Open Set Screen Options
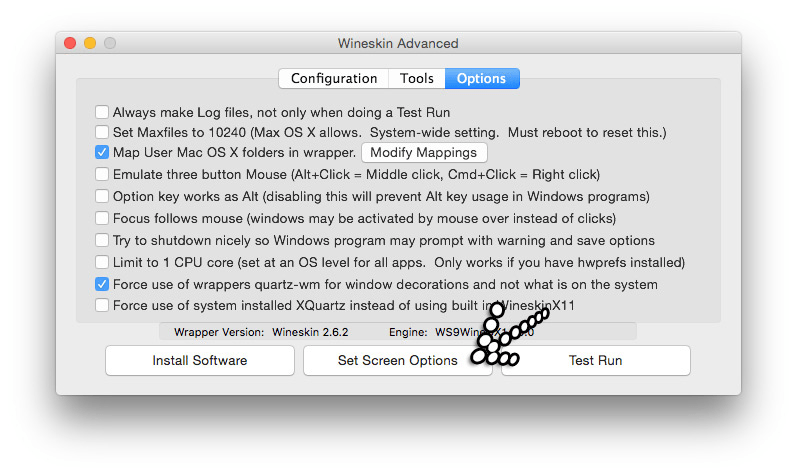The width and height of the screenshot is (797, 475). tap(397, 360)
